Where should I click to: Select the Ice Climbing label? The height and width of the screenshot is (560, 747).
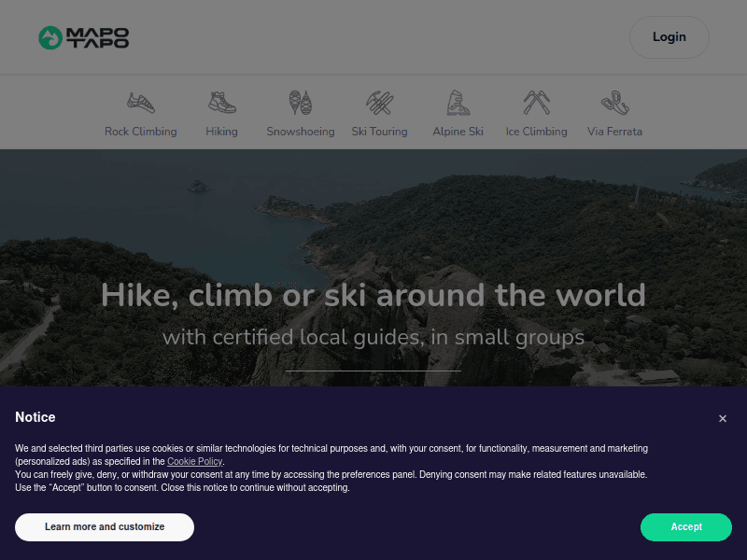tap(536, 132)
